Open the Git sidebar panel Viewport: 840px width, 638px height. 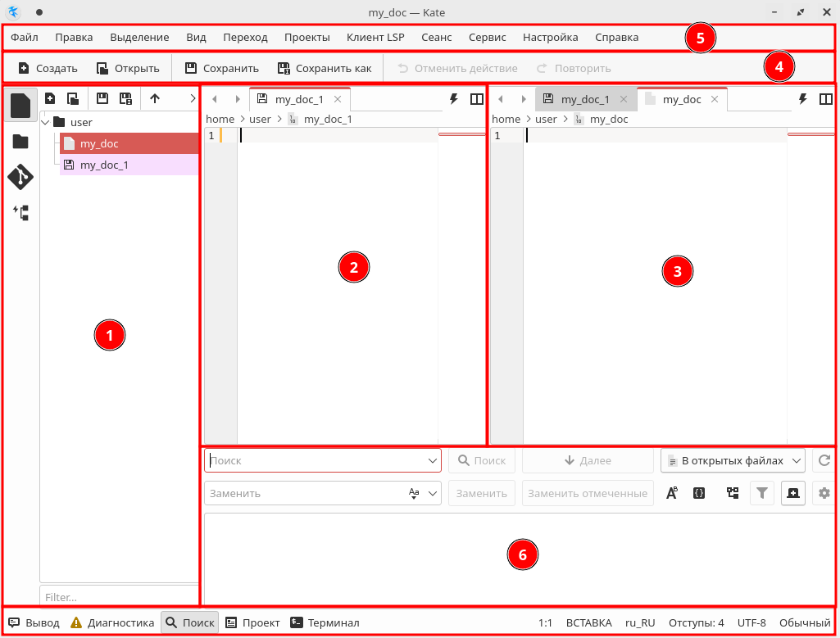pos(20,176)
